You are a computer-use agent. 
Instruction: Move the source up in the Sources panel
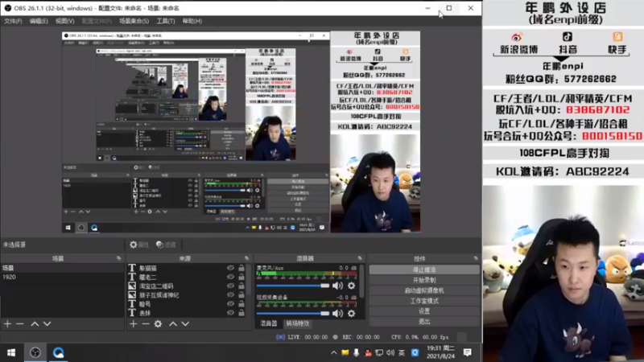(173, 324)
